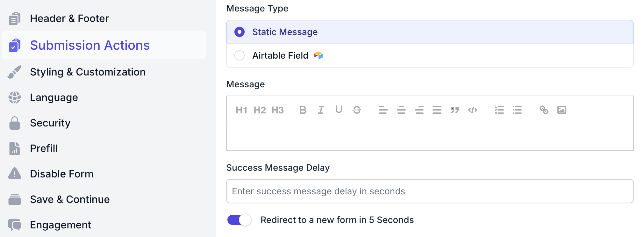Insert code block in message editor
The width and height of the screenshot is (644, 237).
473,110
